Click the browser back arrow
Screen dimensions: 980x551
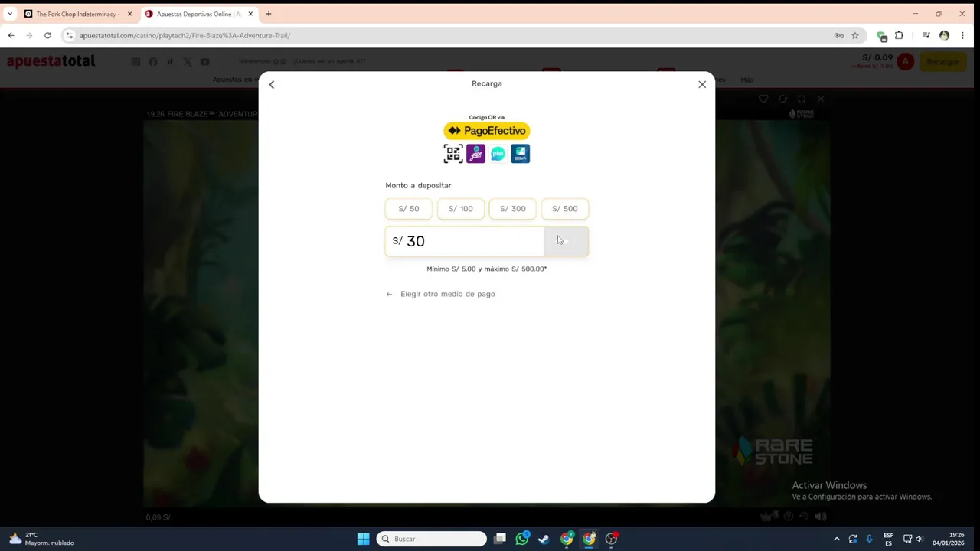click(x=11, y=35)
